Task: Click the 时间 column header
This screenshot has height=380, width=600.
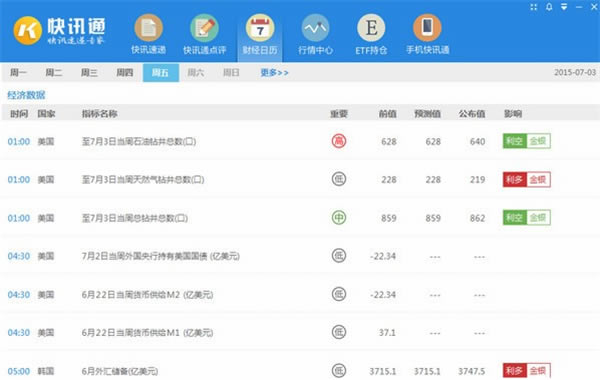Action: pos(19,114)
